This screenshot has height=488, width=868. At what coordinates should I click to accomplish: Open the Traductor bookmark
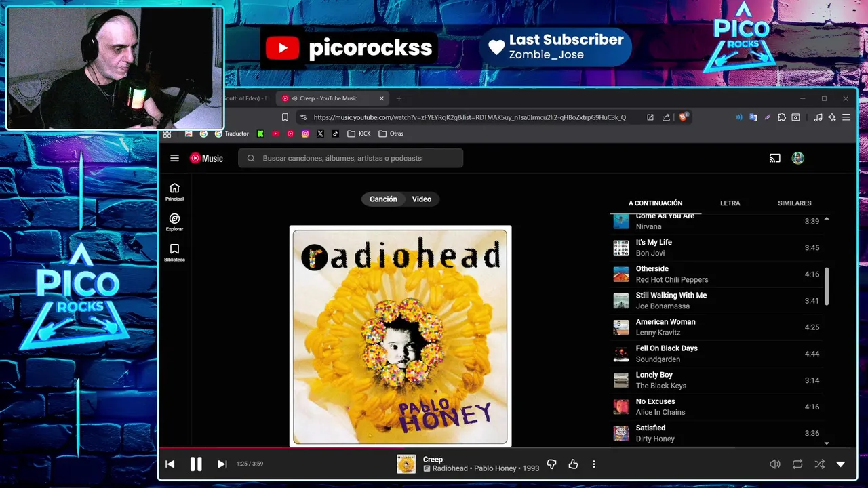pyautogui.click(x=232, y=134)
